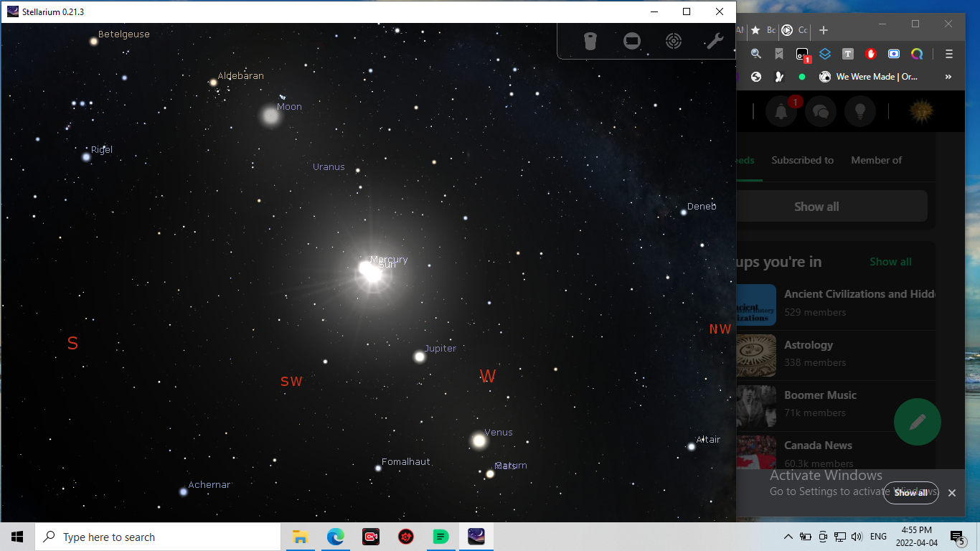Switch to the Member of tab

(x=876, y=160)
